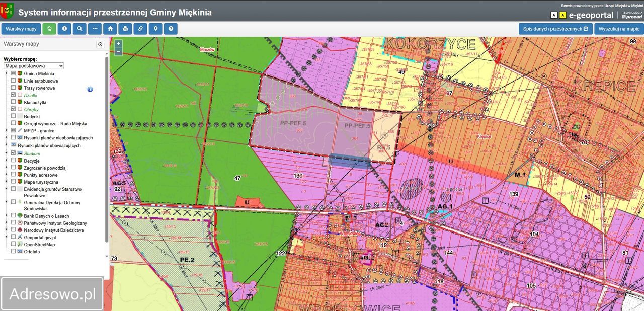Image resolution: width=644 pixels, height=311 pixels.
Task: Open the magnifier search tool
Action: [79, 29]
